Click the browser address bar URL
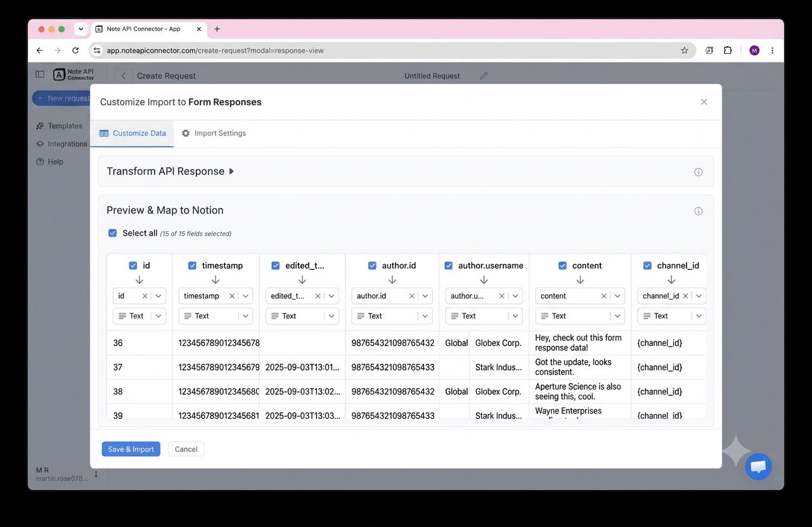812x527 pixels. (216, 51)
